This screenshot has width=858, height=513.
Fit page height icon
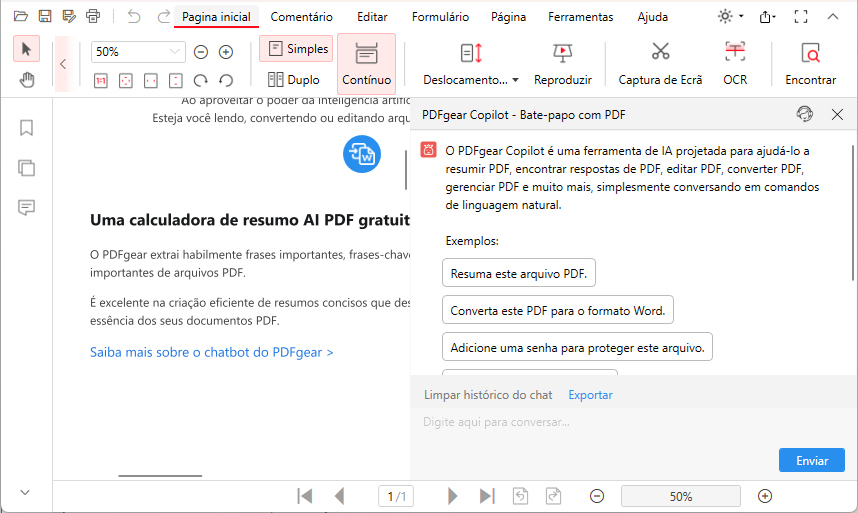coord(176,81)
